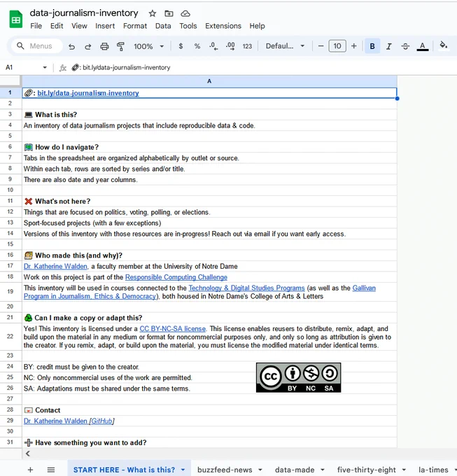Toggle strikethrough formatting
This screenshot has height=476, width=457.
click(405, 46)
